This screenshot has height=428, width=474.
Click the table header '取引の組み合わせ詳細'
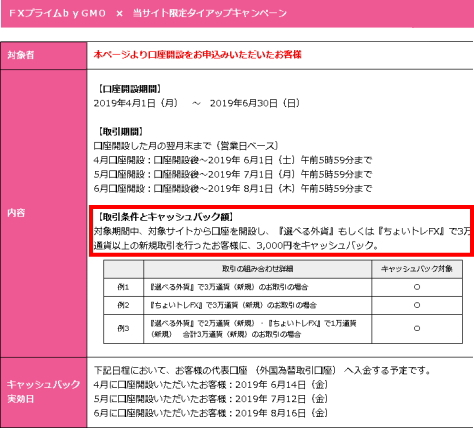(258, 269)
